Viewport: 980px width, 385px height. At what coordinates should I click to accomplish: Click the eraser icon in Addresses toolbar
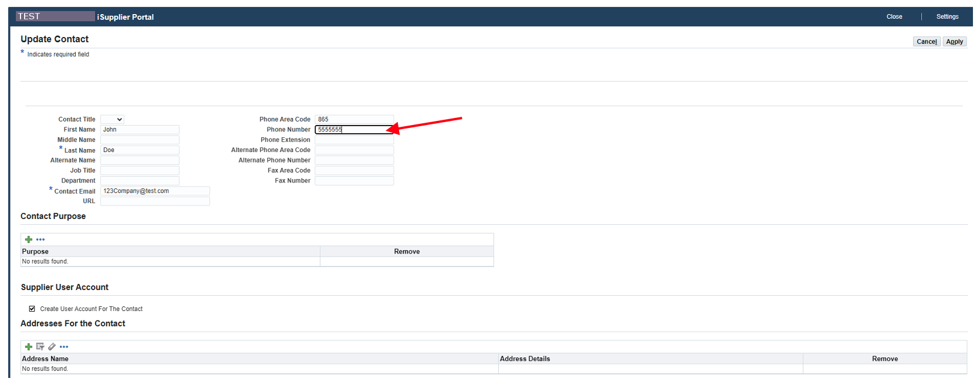point(52,347)
